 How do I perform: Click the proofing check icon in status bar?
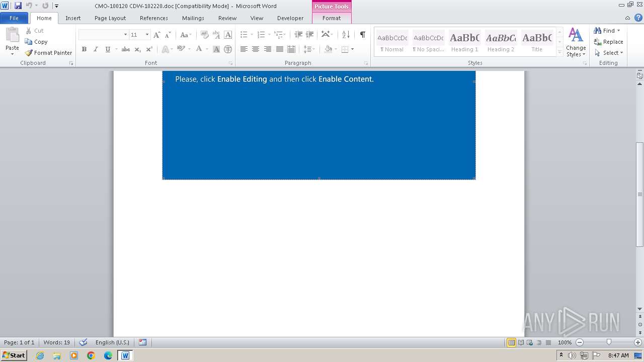(84, 342)
